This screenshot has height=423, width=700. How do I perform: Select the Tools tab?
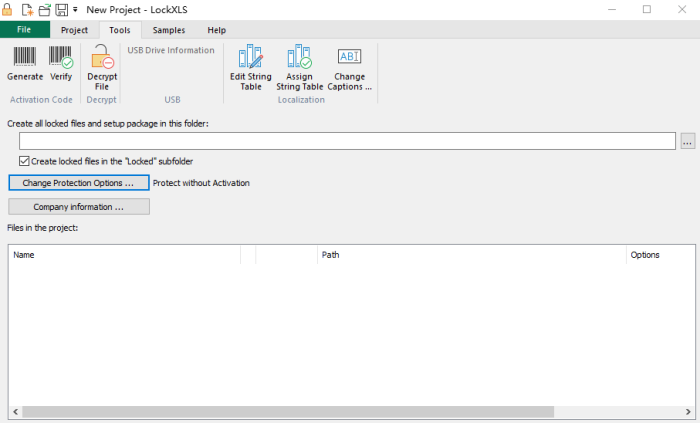pyautogui.click(x=120, y=30)
